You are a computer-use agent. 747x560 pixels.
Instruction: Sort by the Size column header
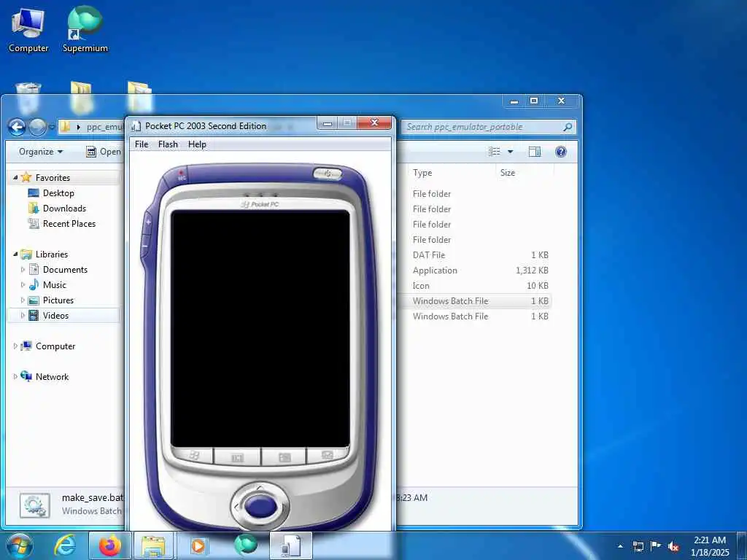coord(508,172)
